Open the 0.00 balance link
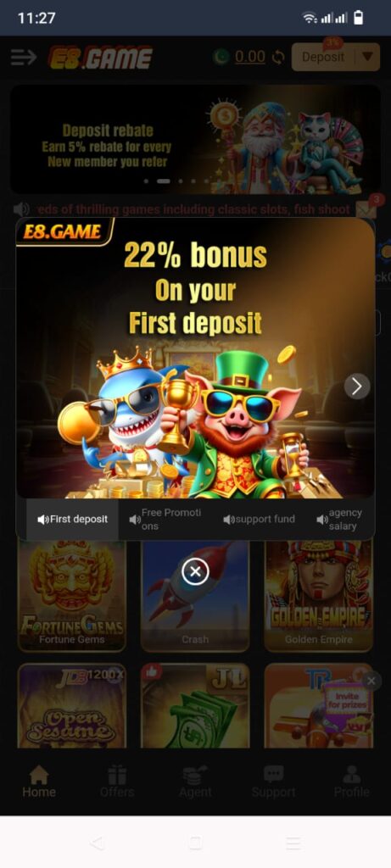Image resolution: width=391 pixels, height=868 pixels. coord(249,57)
